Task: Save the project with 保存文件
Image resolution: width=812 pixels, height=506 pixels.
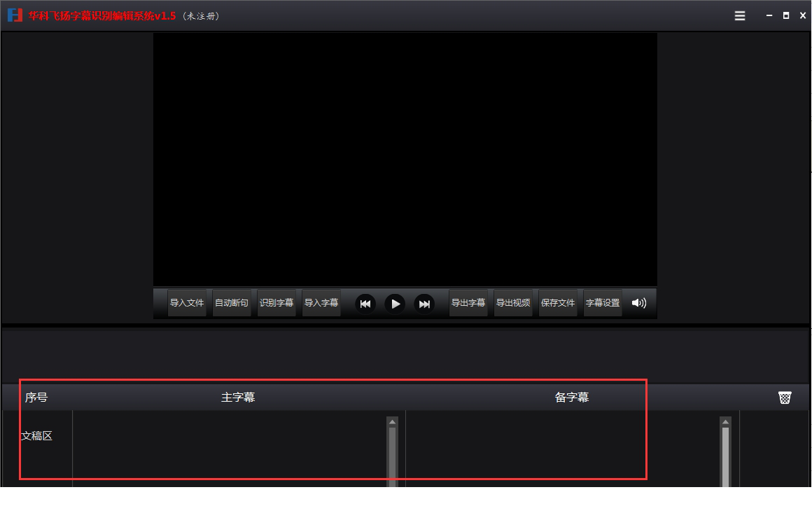Action: (558, 302)
